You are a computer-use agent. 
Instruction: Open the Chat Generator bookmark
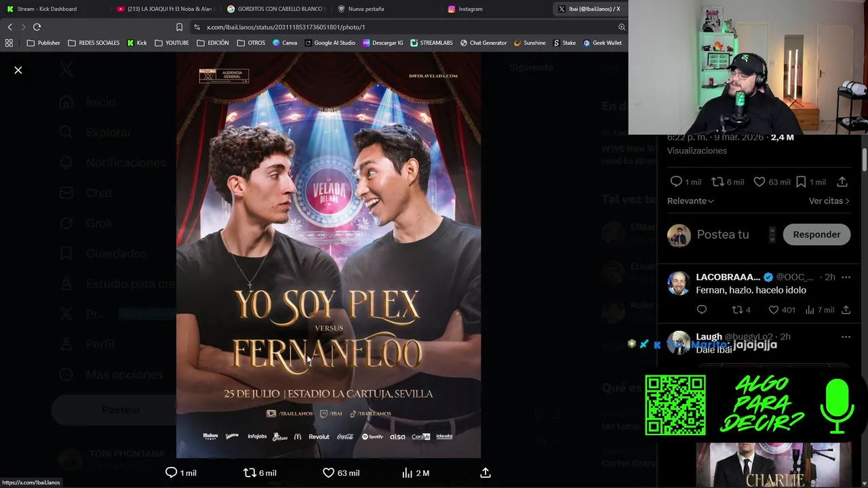pyautogui.click(x=484, y=43)
